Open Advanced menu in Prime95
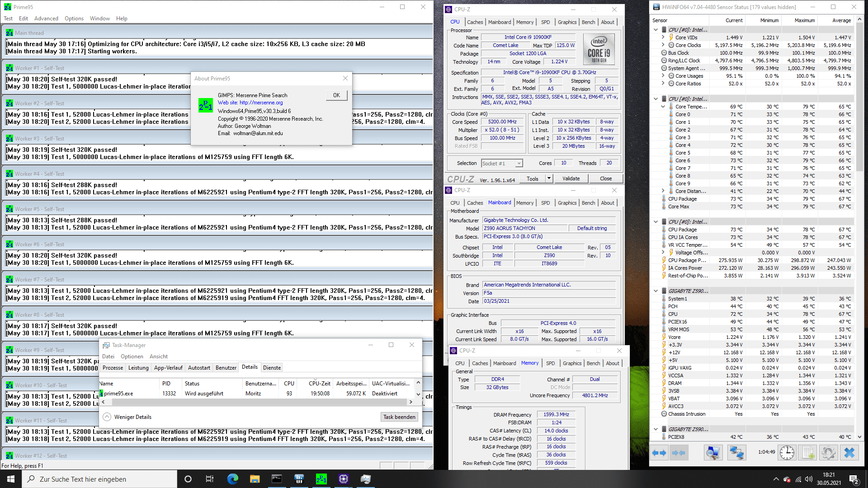The width and height of the screenshot is (868, 488). (46, 19)
